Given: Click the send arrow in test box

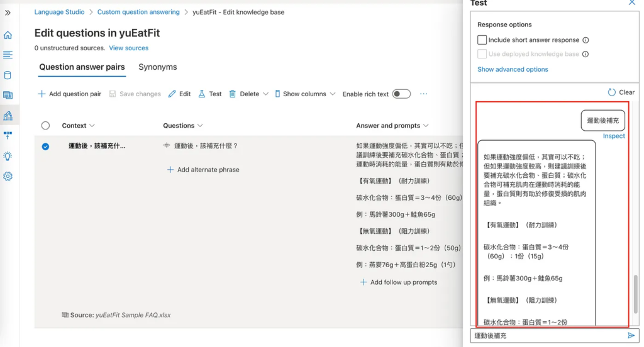Looking at the screenshot, I should click(631, 336).
